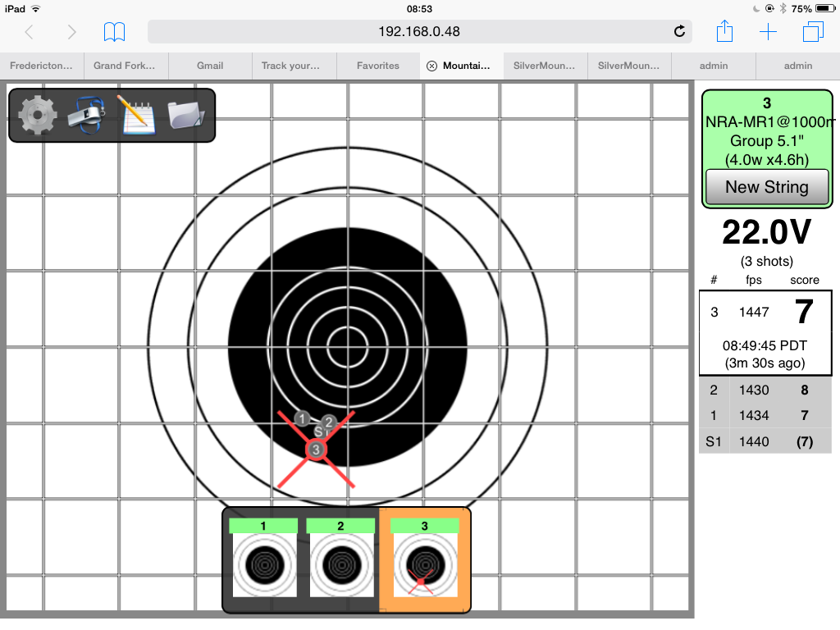
Task: Open the Grand Fork tab
Action: click(x=126, y=66)
